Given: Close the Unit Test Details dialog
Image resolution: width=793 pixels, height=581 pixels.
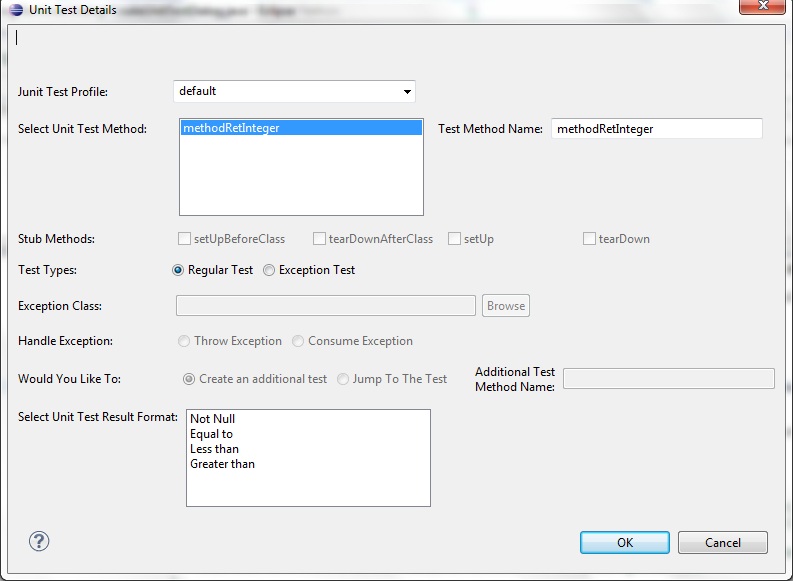Looking at the screenshot, I should pos(762,6).
